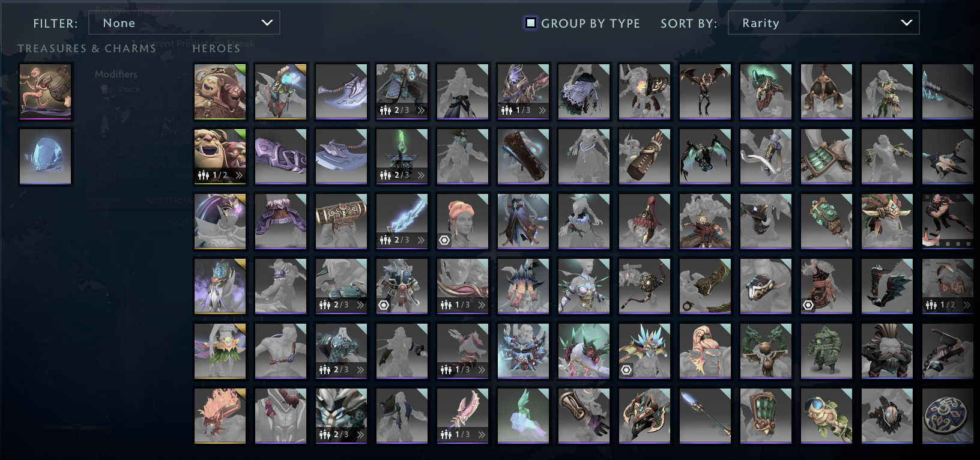The height and width of the screenshot is (460, 980).
Task: Select the twin green dragon heads orb item
Action: [766, 351]
